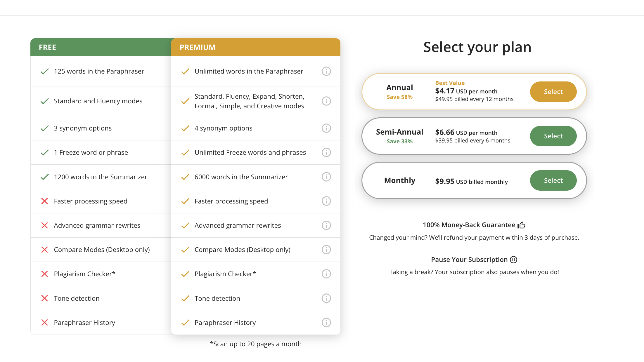644x362 pixels.
Task: Click thumbs-up icon next to Money-Back Guarantee
Action: coord(522,225)
